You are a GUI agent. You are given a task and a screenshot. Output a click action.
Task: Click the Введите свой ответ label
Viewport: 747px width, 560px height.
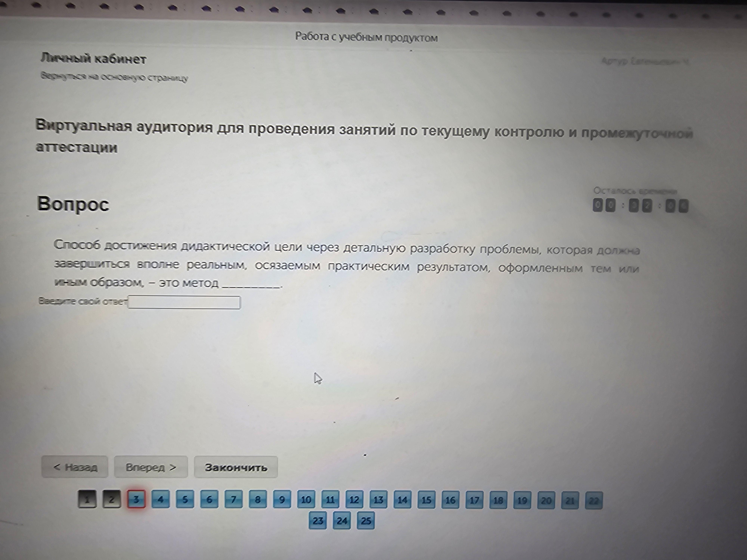pyautogui.click(x=83, y=301)
